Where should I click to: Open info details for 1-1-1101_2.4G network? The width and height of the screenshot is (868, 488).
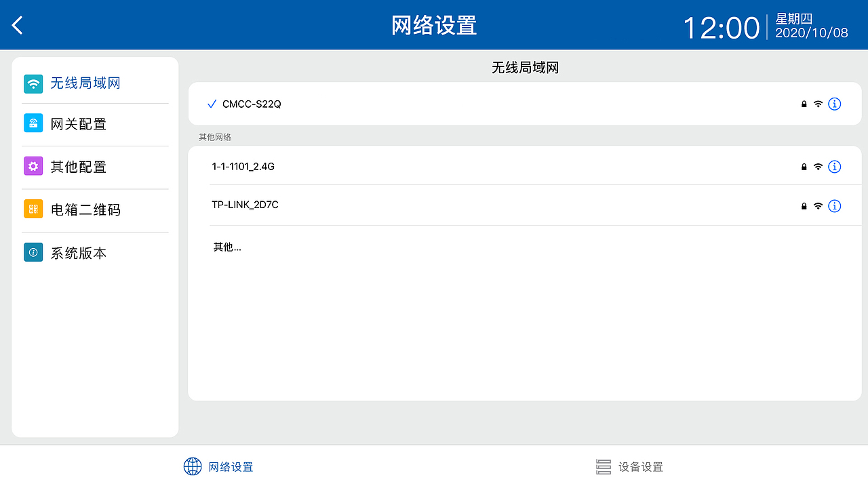tap(835, 167)
